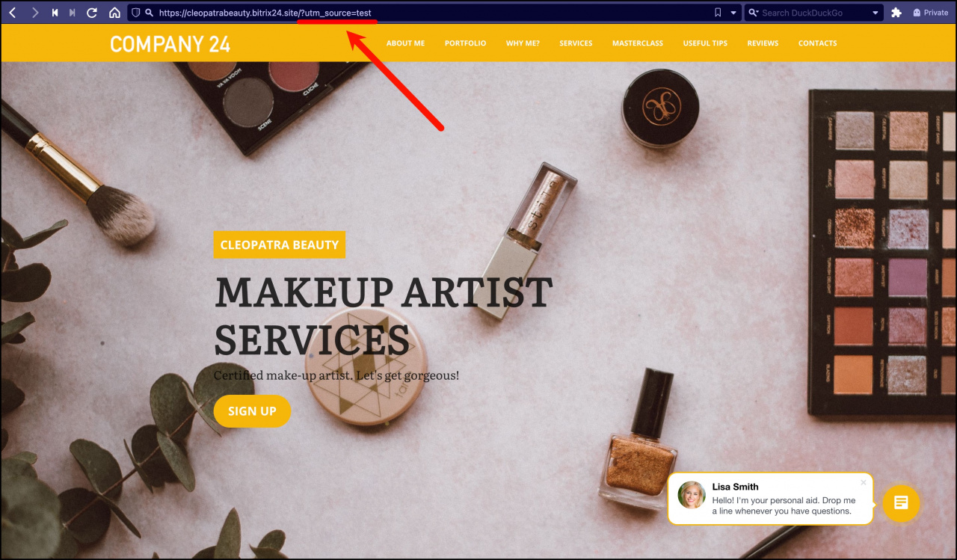Select Useful Tips in navigation
957x560 pixels.
click(705, 43)
